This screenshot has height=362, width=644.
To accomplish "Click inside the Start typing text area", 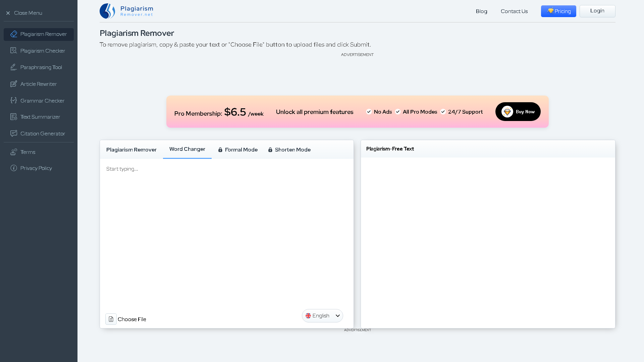I will click(226, 201).
